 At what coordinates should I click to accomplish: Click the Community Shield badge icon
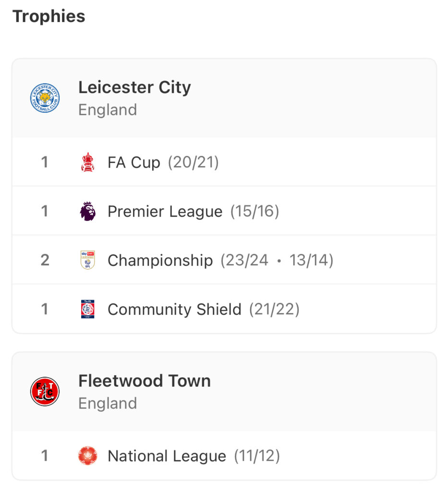87,309
